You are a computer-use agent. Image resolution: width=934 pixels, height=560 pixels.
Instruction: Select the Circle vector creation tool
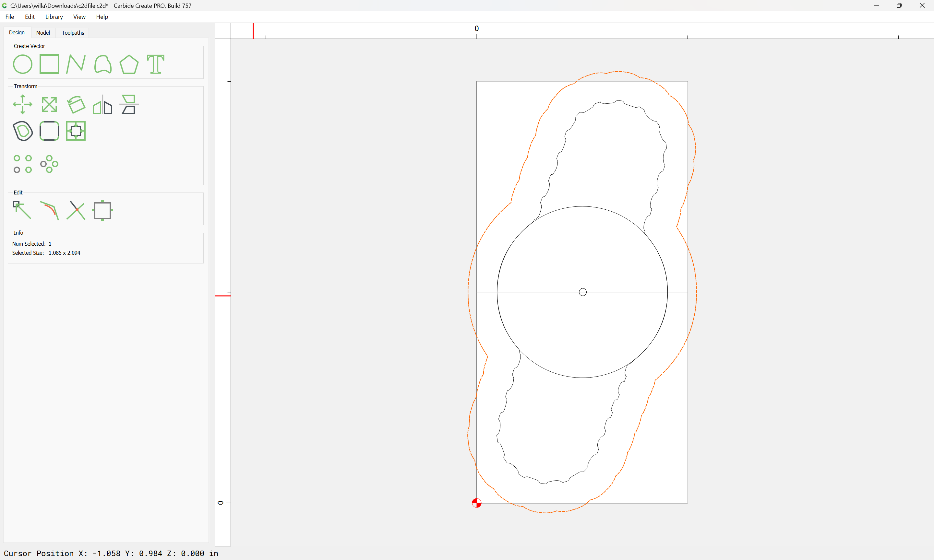(x=23, y=64)
